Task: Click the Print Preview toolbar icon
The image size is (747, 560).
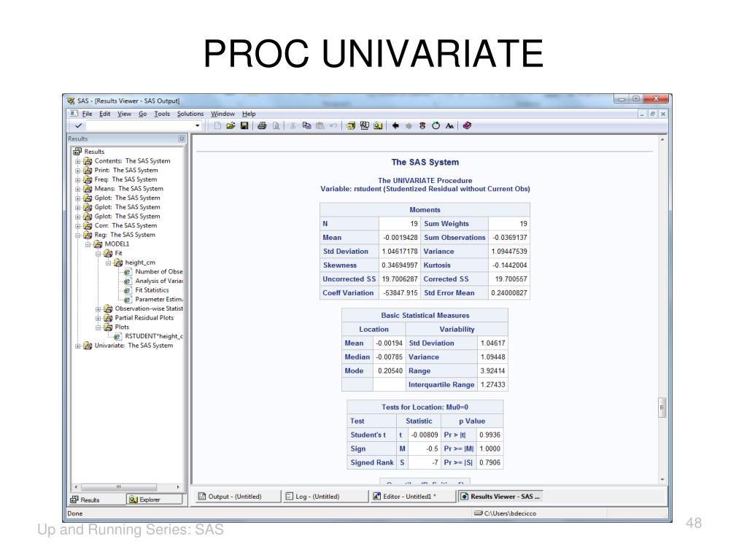Action: click(x=275, y=125)
